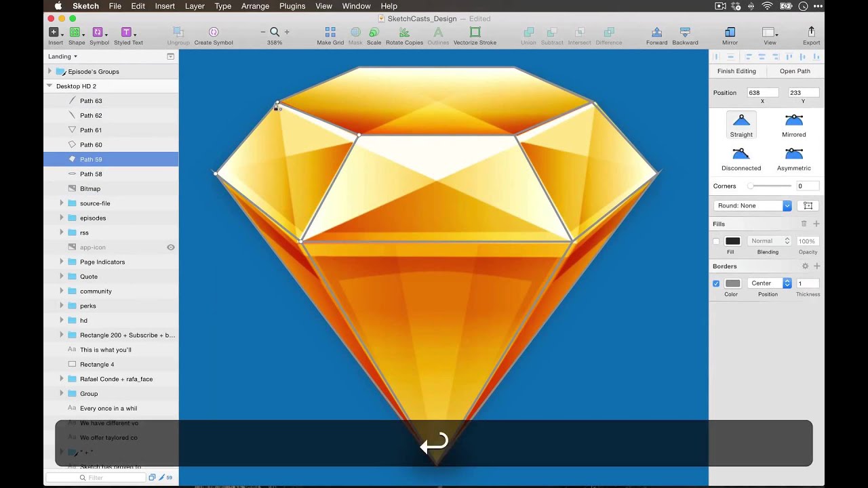Uncheck the Borders color checkbox

pos(716,283)
